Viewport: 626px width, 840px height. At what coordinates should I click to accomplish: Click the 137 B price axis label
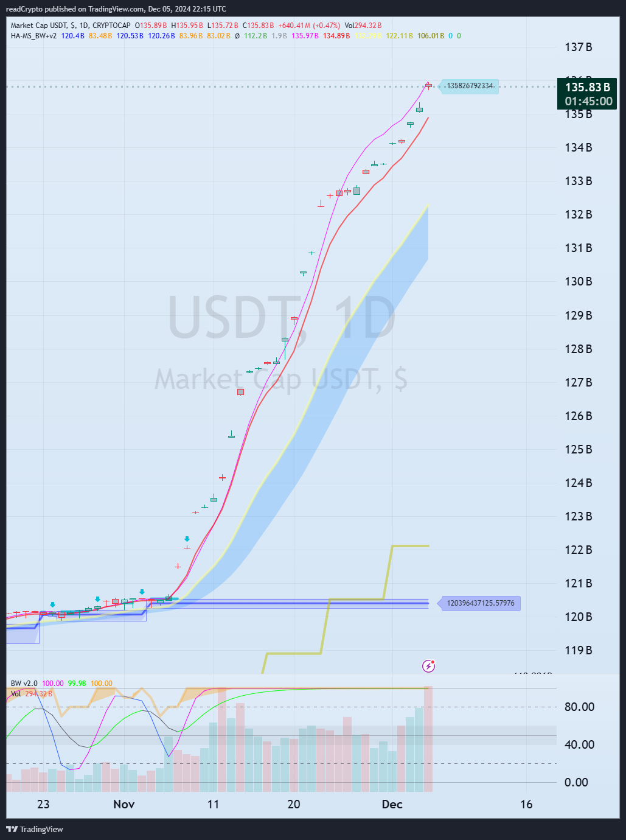pyautogui.click(x=578, y=47)
